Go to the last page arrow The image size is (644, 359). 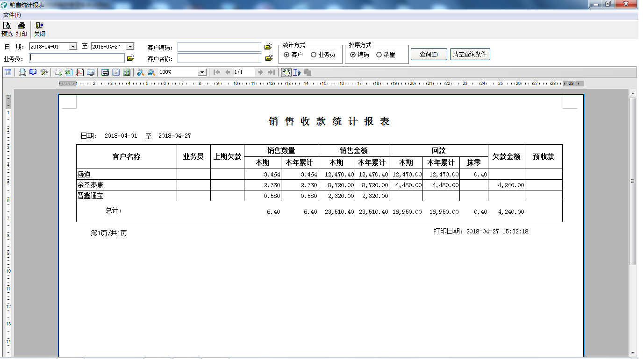pos(272,72)
